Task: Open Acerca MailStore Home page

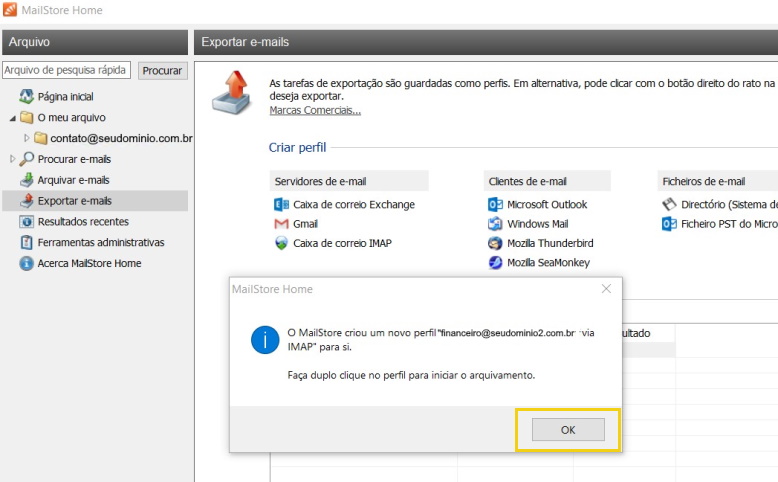Action: (89, 264)
